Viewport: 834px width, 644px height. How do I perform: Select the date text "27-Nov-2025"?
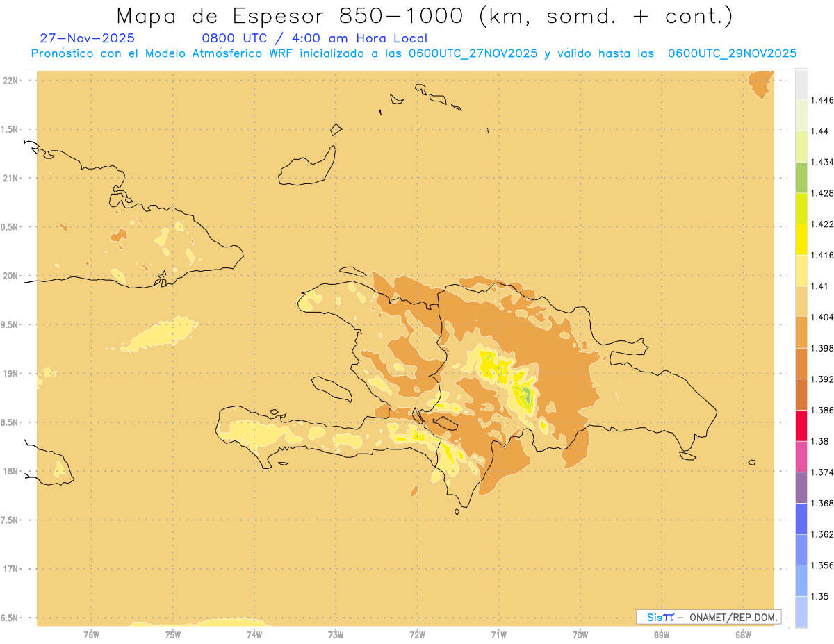[x=88, y=38]
